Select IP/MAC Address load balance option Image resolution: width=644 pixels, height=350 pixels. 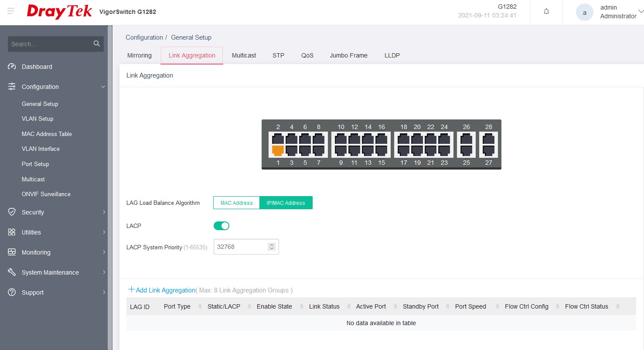coord(286,203)
